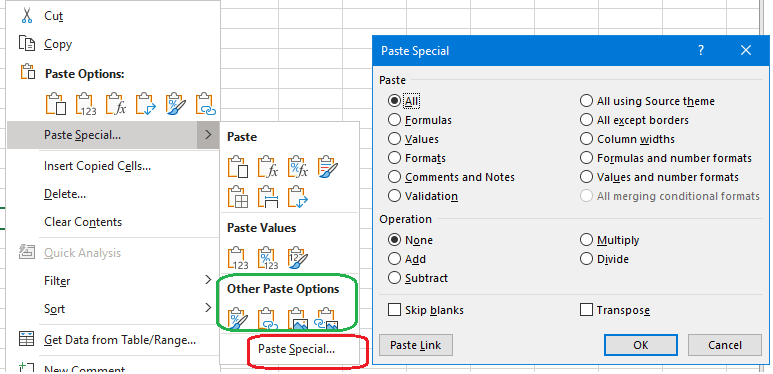
Task: Expand the Sort submenu arrow
Action: 208,308
